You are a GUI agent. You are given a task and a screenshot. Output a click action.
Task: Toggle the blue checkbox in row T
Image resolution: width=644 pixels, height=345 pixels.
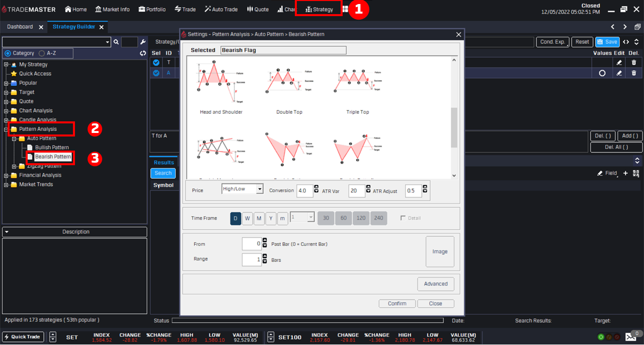(x=156, y=62)
